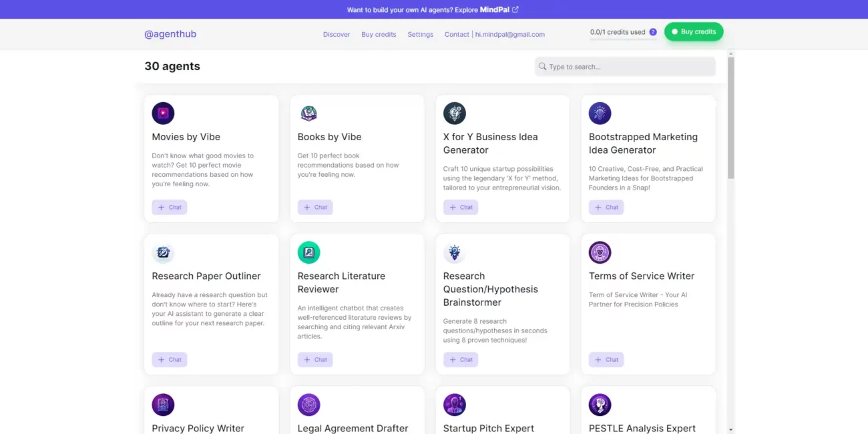Image resolution: width=868 pixels, height=434 pixels.
Task: Start chat with Research Literature Reviewer
Action: (x=315, y=359)
